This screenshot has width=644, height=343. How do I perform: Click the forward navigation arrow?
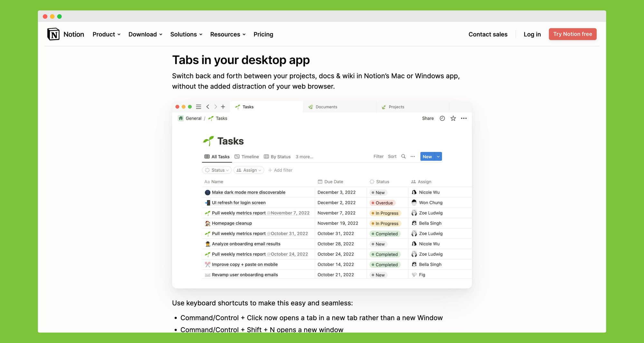215,107
